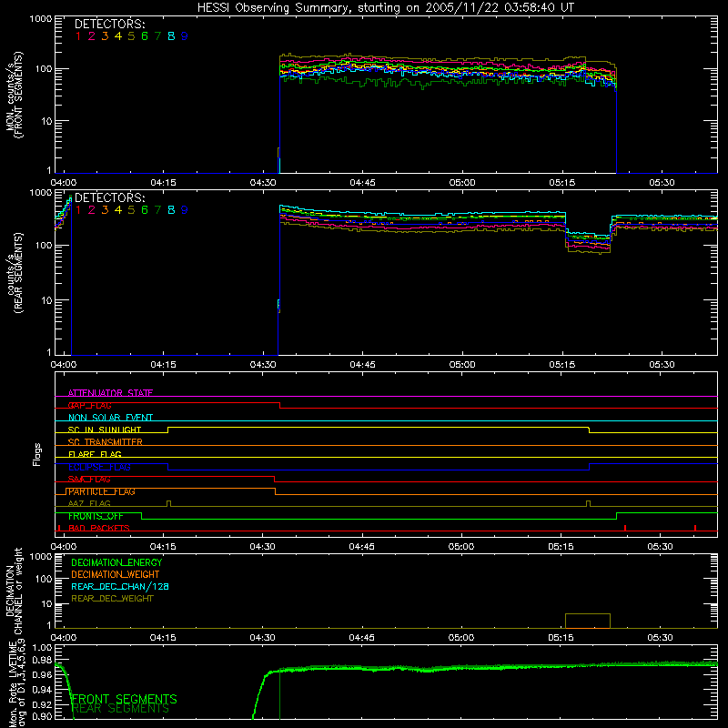This screenshot has height=728, width=728.
Task: Click '05:00' tick under the decimation plot
Action: point(461,638)
